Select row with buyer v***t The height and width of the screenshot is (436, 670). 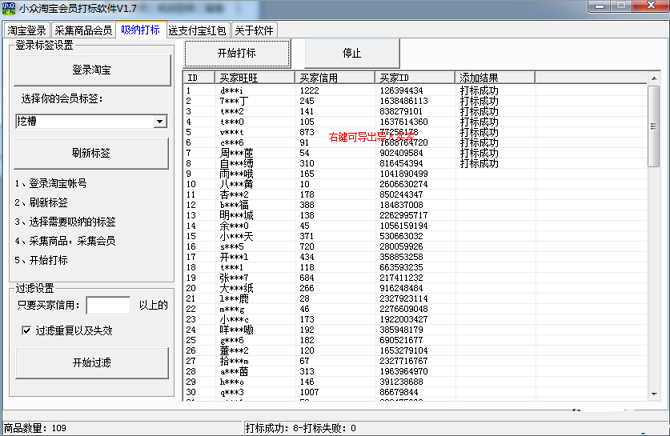coord(415,132)
